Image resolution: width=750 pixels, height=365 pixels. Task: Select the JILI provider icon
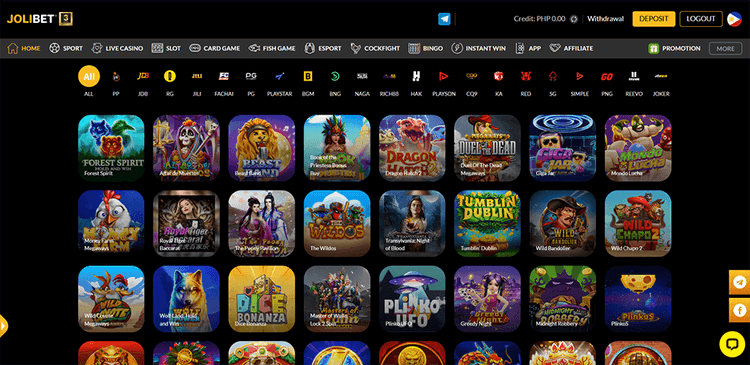pos(197,77)
